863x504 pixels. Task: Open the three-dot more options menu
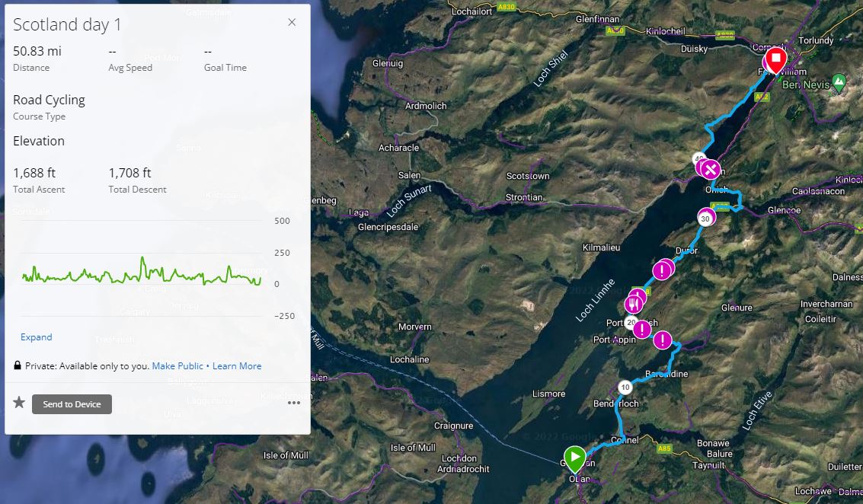point(294,404)
